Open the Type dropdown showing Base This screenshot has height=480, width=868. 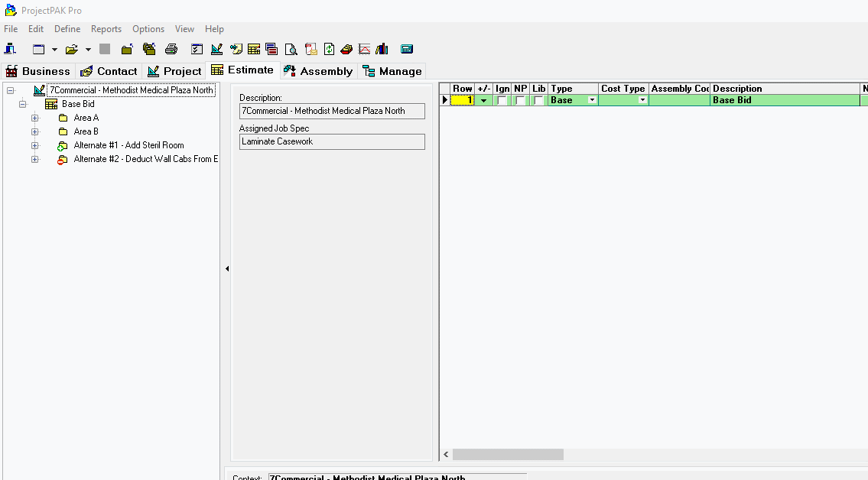coord(592,101)
